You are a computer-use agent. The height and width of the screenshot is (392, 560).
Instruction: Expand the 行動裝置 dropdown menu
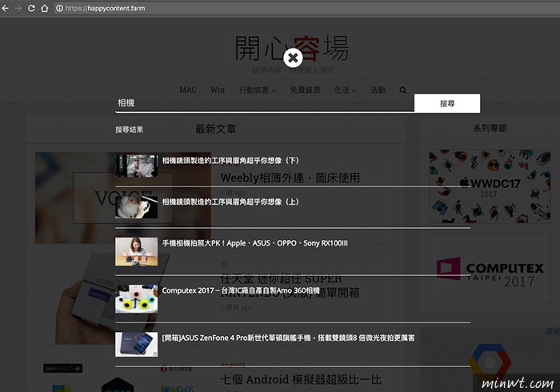(x=257, y=90)
